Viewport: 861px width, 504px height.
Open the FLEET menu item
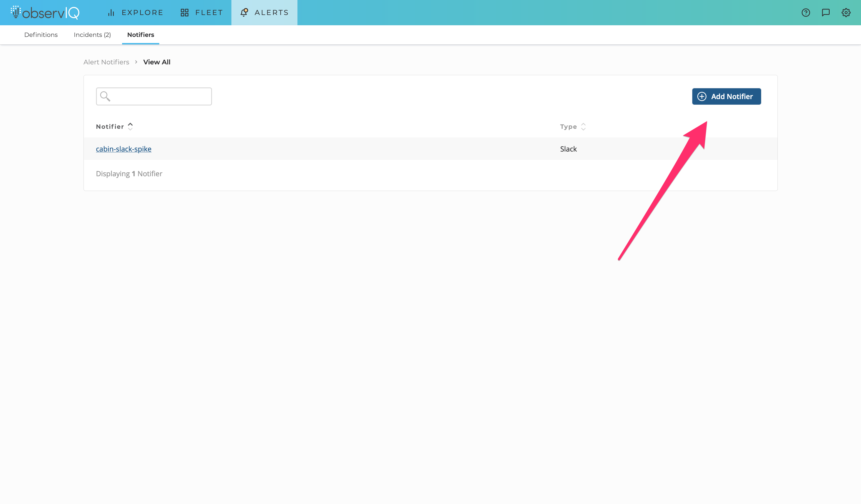click(x=209, y=13)
